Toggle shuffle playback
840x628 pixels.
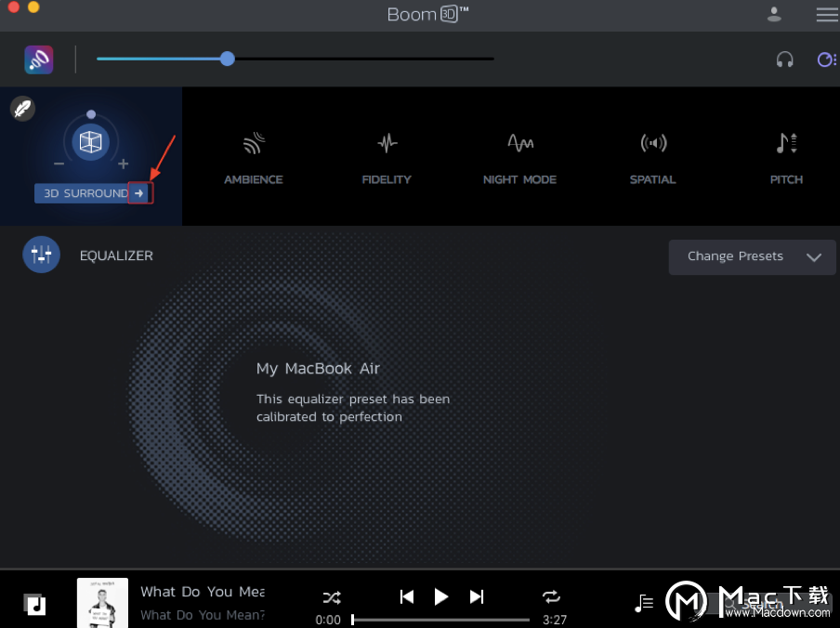[332, 597]
